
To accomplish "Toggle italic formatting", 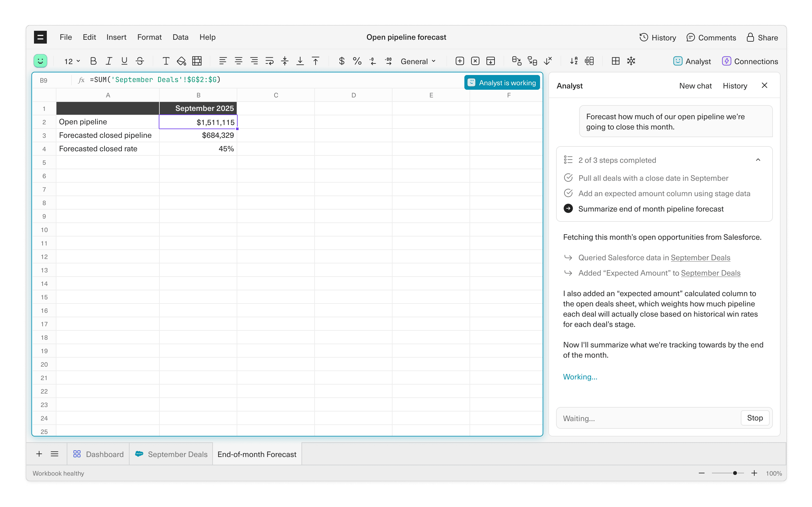I will tap(108, 61).
